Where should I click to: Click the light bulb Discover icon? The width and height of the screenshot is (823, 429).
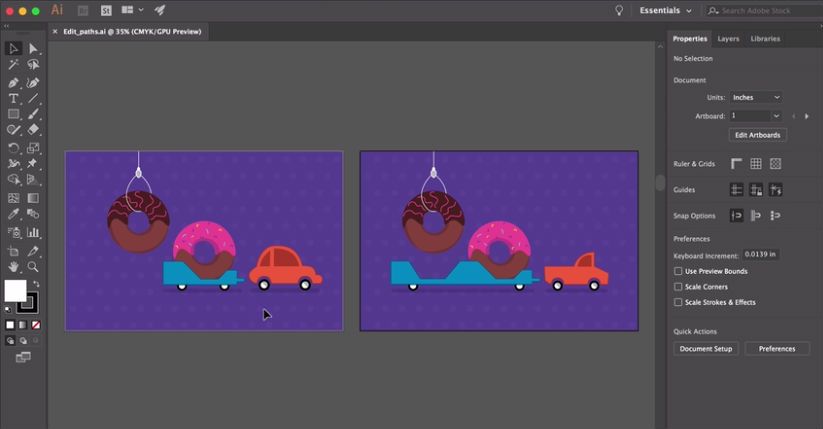tap(619, 11)
